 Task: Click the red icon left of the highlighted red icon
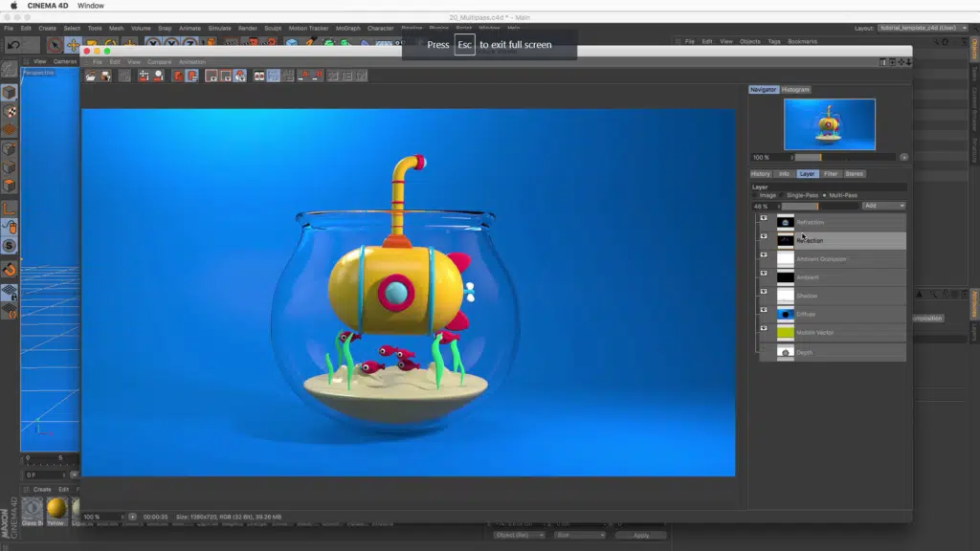click(x=178, y=76)
